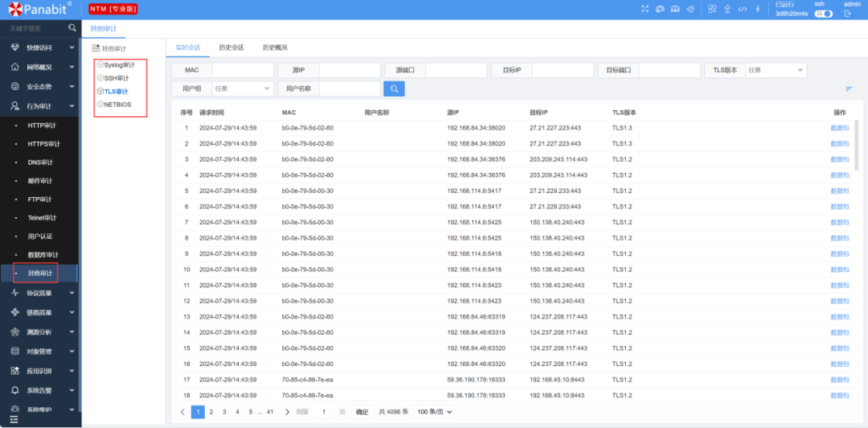Expand the 网络概况 chevron
This screenshot has height=428, width=868.
pos(72,67)
